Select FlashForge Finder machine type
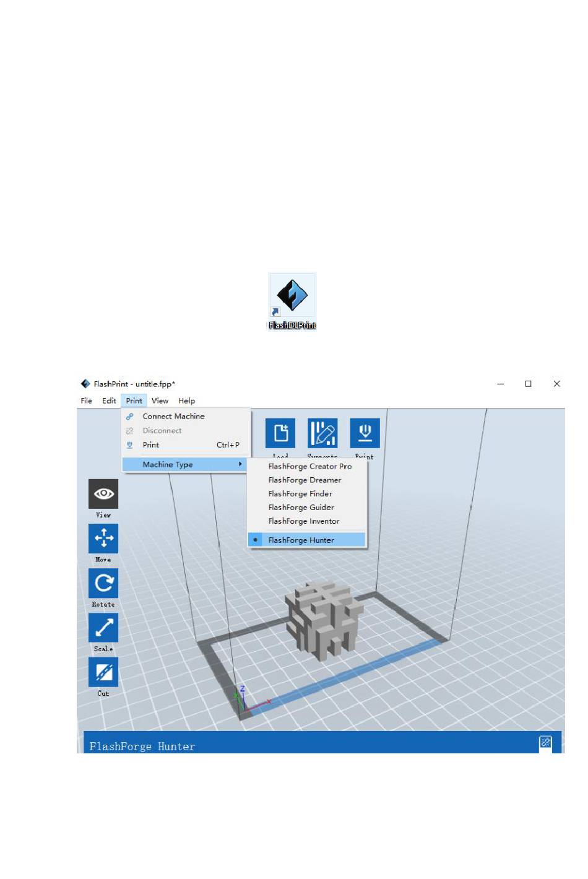This screenshot has height=879, width=588. pyautogui.click(x=307, y=493)
